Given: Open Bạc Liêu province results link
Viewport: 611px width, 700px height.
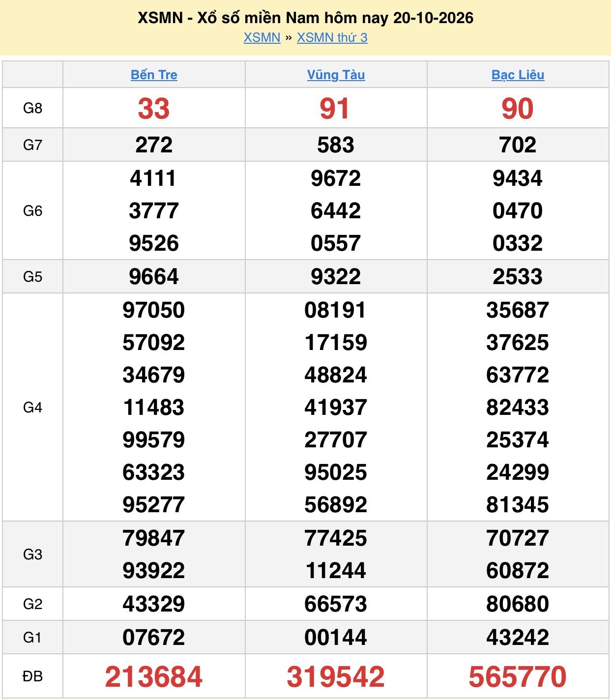Looking at the screenshot, I should click(x=518, y=75).
